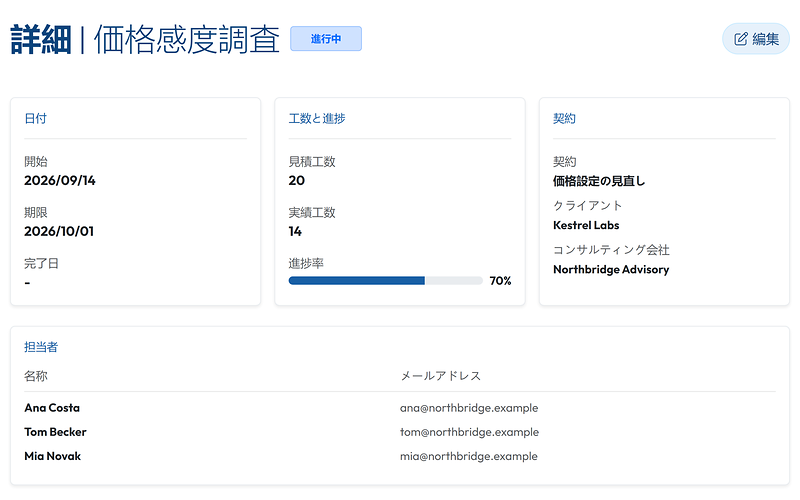
Task: Select the Ana Costa row name
Action: [x=52, y=408]
